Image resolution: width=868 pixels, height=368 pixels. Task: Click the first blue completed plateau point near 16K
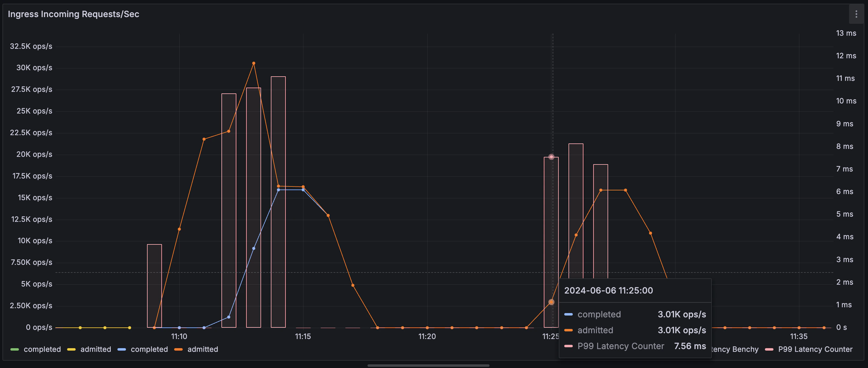click(278, 190)
